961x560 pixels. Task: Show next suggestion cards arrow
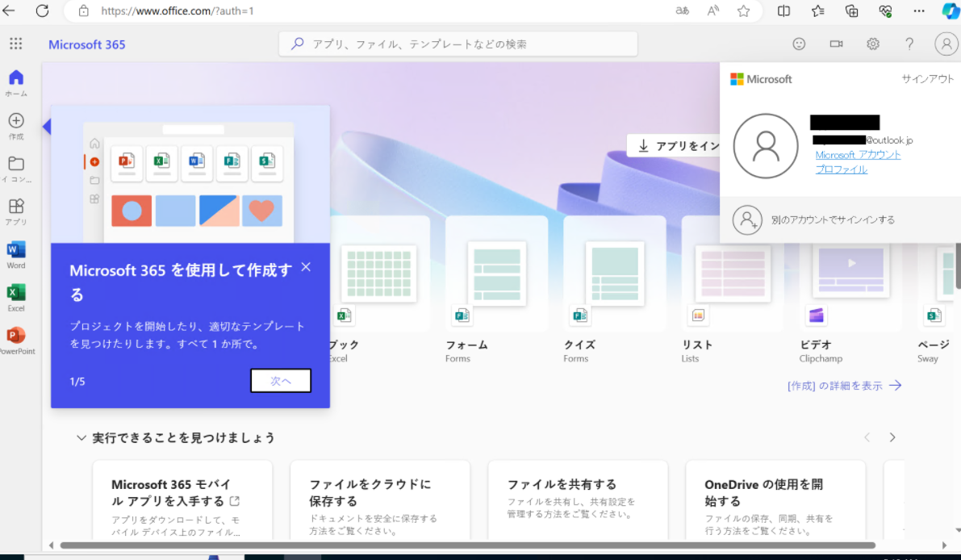[892, 437]
